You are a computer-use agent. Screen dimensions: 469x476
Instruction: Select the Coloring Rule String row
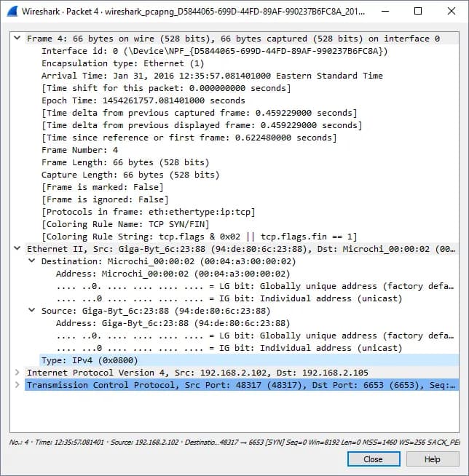(x=249, y=237)
